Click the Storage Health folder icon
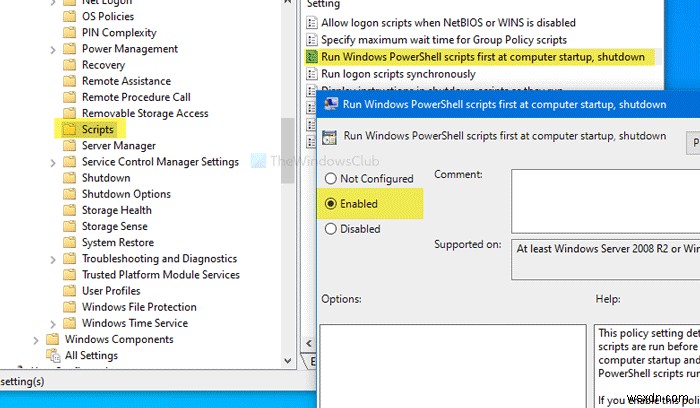 coord(69,210)
